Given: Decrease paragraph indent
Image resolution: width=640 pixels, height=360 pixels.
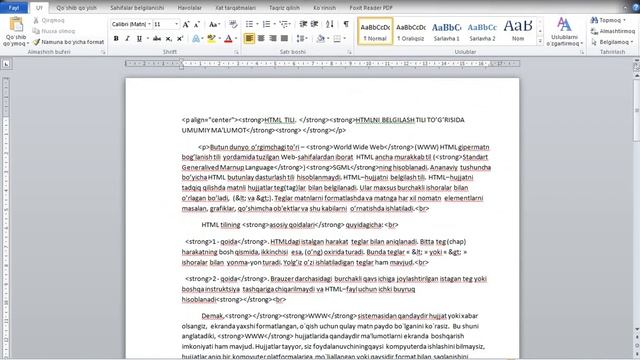Looking at the screenshot, I should [303, 24].
